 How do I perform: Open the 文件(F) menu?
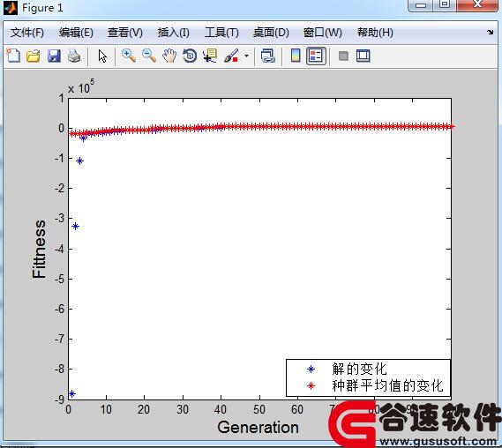click(x=26, y=33)
